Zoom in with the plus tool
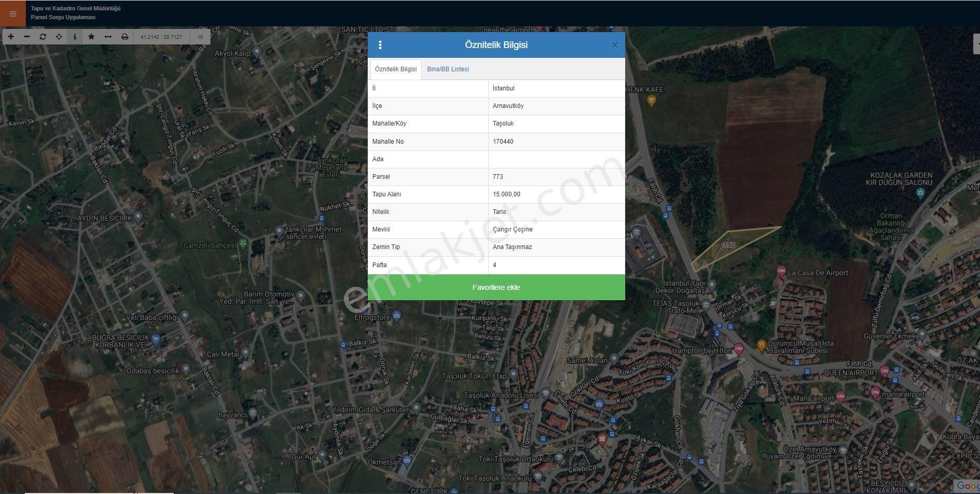Image resolution: width=980 pixels, height=494 pixels. [x=11, y=37]
